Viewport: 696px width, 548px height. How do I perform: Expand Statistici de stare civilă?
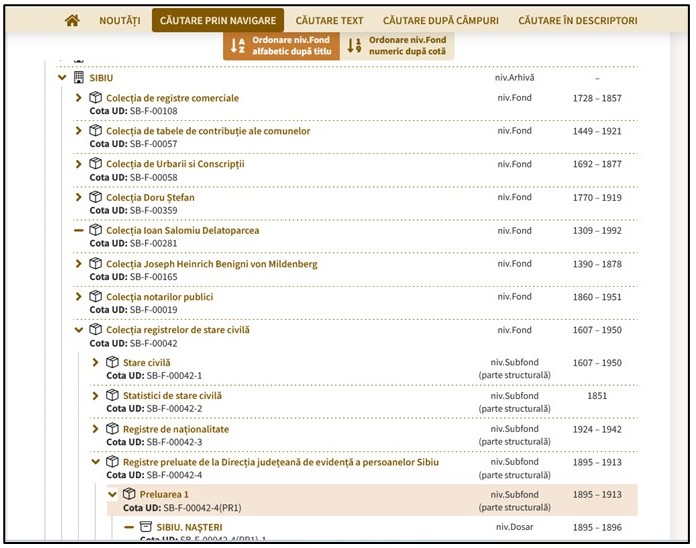tap(95, 396)
